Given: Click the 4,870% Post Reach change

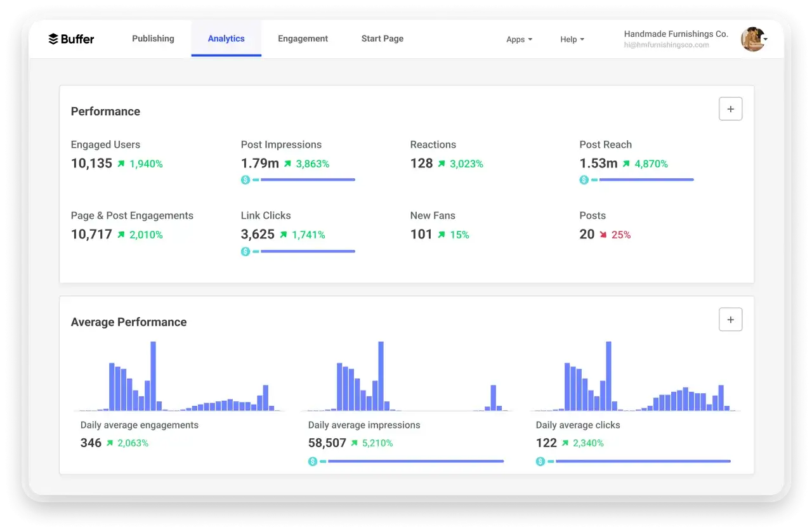Looking at the screenshot, I should click(x=651, y=164).
